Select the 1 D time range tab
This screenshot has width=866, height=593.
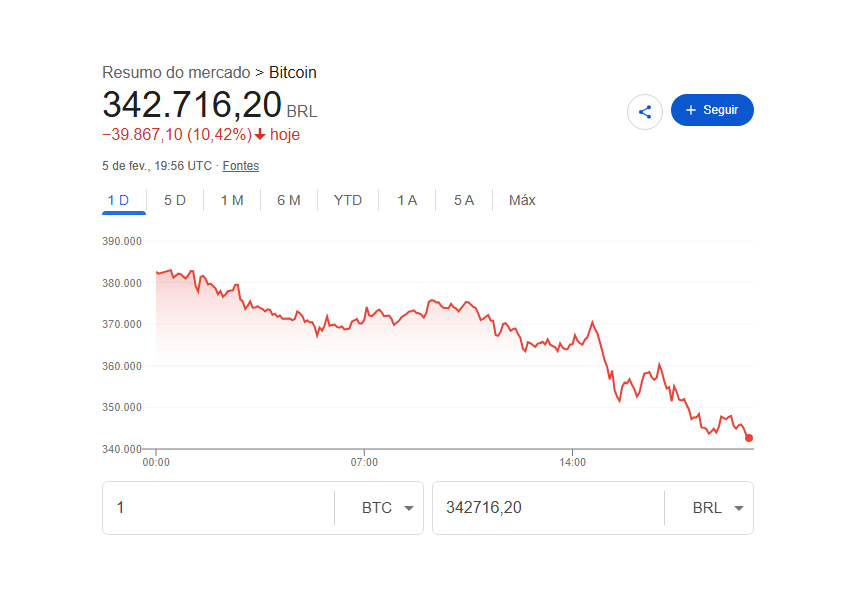(x=118, y=200)
